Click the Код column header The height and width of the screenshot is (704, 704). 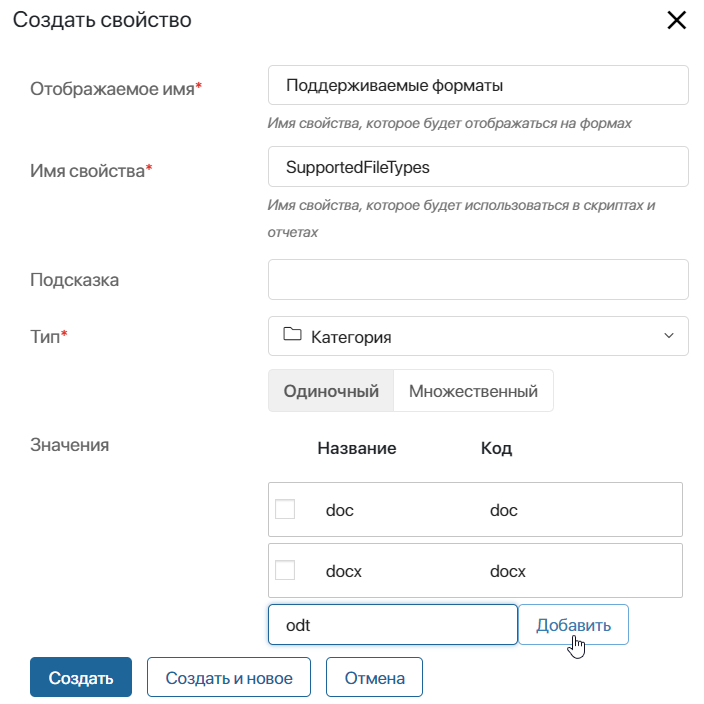[496, 448]
